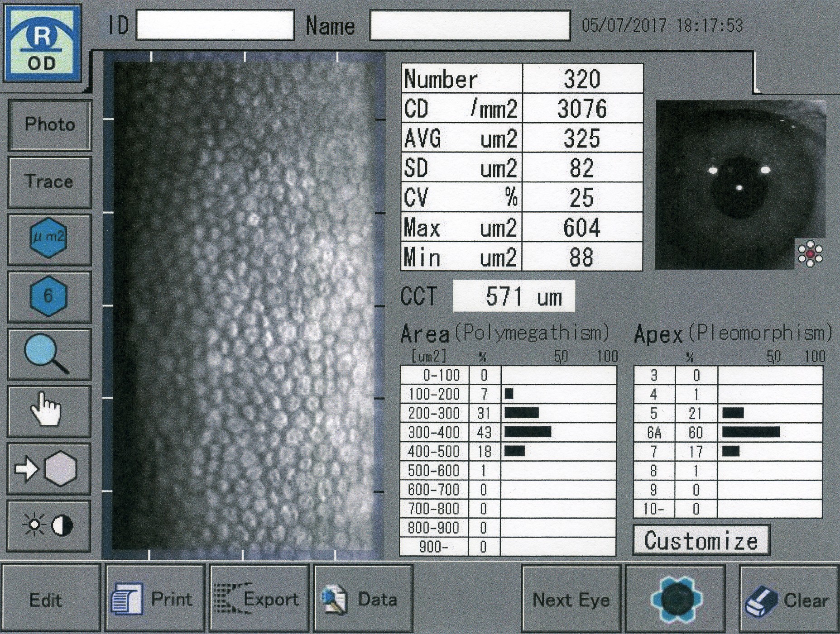Click the R/OD right eye indicator icon
Screen dimensions: 840x634
coord(42,44)
